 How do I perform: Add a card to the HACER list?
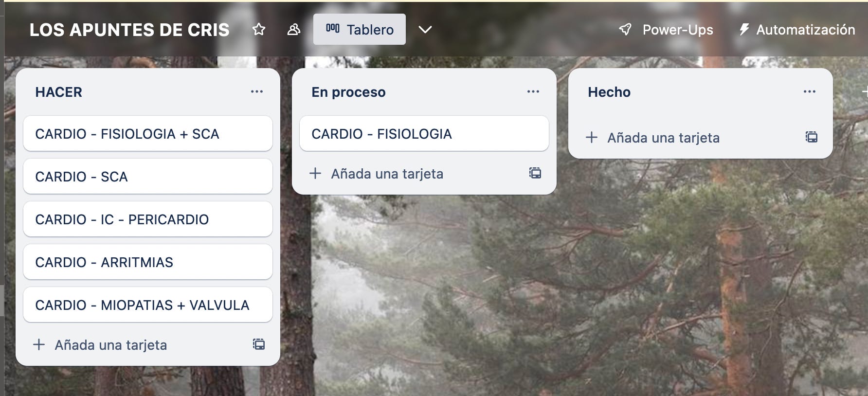[x=100, y=345]
